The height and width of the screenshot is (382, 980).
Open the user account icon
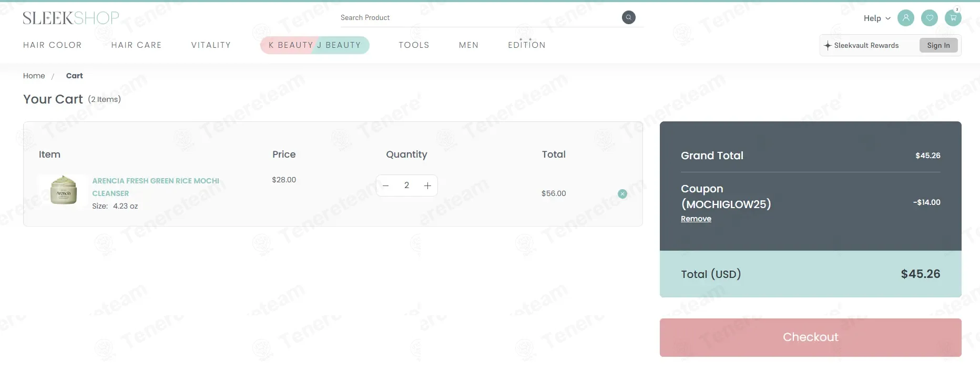pyautogui.click(x=905, y=18)
